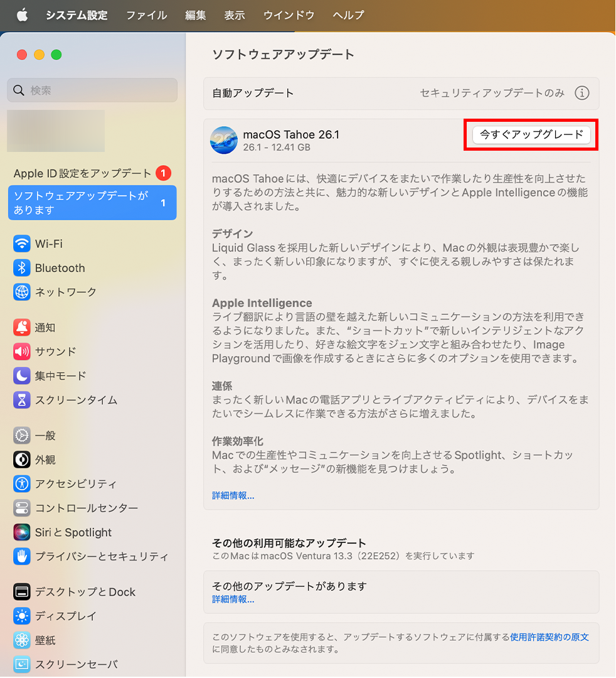The width and height of the screenshot is (616, 678).
Task: Select ソフトウェアアップデートがあります sidebar item
Action: (92, 203)
